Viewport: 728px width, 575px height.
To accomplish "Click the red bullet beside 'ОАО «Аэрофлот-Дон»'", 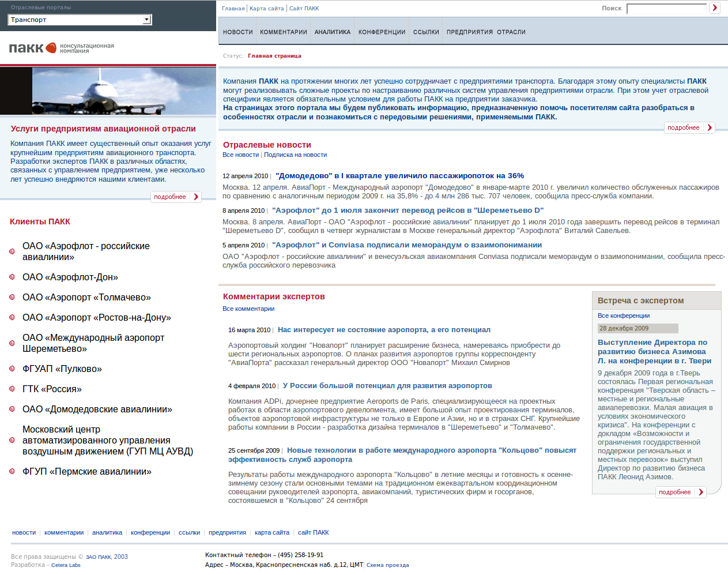I will [13, 277].
